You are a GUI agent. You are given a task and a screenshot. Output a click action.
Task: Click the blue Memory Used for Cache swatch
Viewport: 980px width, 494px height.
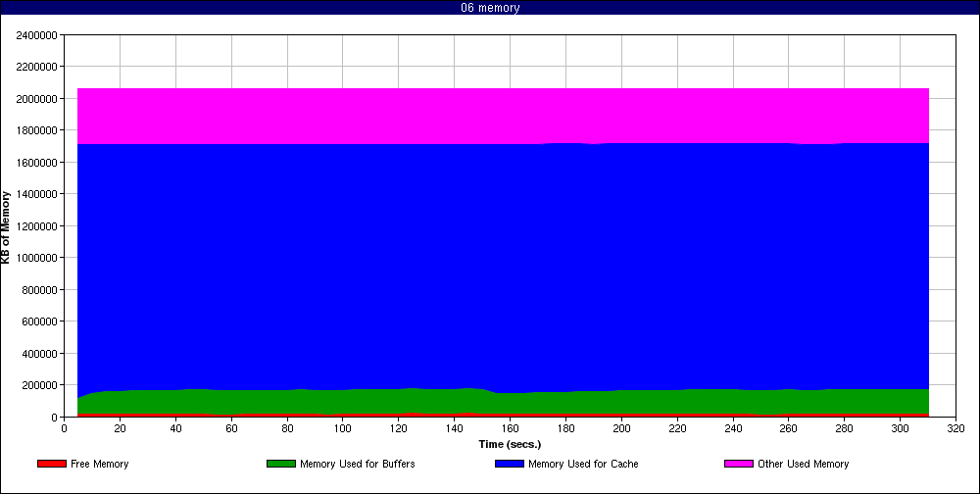pyautogui.click(x=510, y=464)
